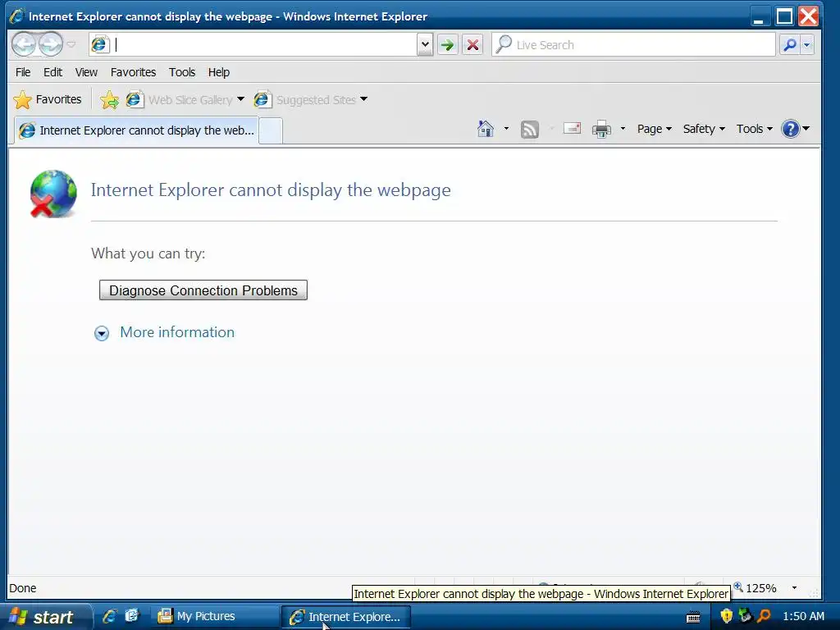The width and height of the screenshot is (840, 630).
Task: Expand the address bar history dropdown
Action: click(425, 44)
